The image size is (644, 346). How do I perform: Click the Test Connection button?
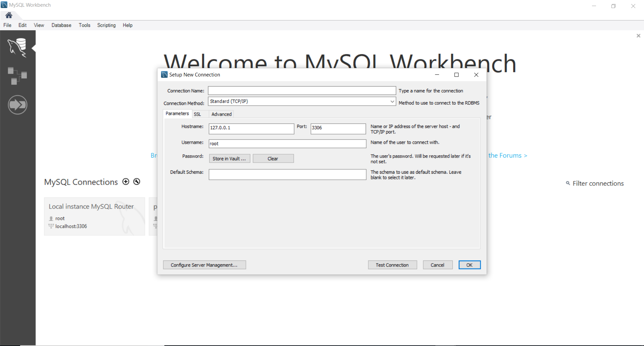tap(392, 265)
